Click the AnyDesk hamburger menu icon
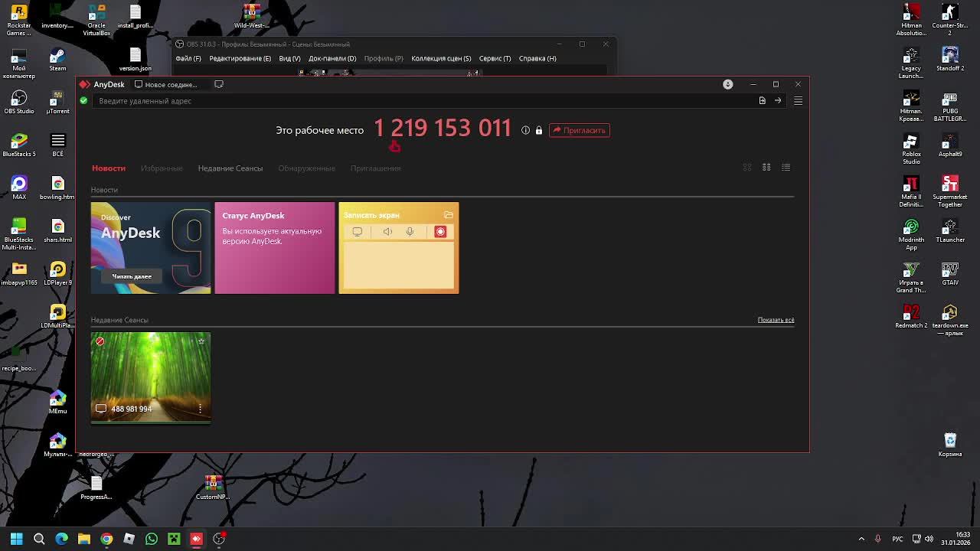This screenshot has width=980, height=551. (798, 100)
